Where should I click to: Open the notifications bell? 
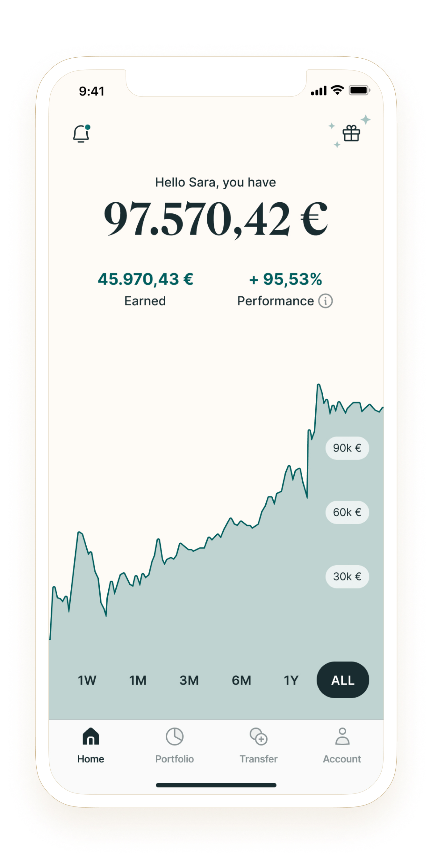coord(81,134)
